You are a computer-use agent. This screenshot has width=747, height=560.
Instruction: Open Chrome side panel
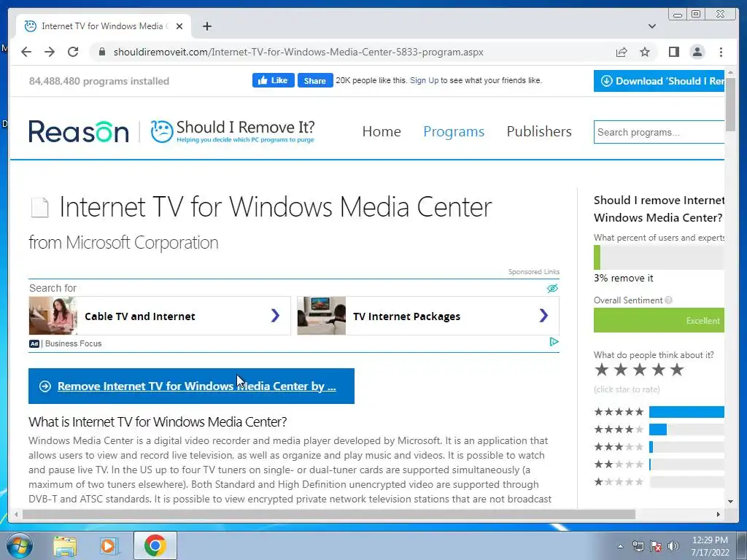click(x=673, y=52)
